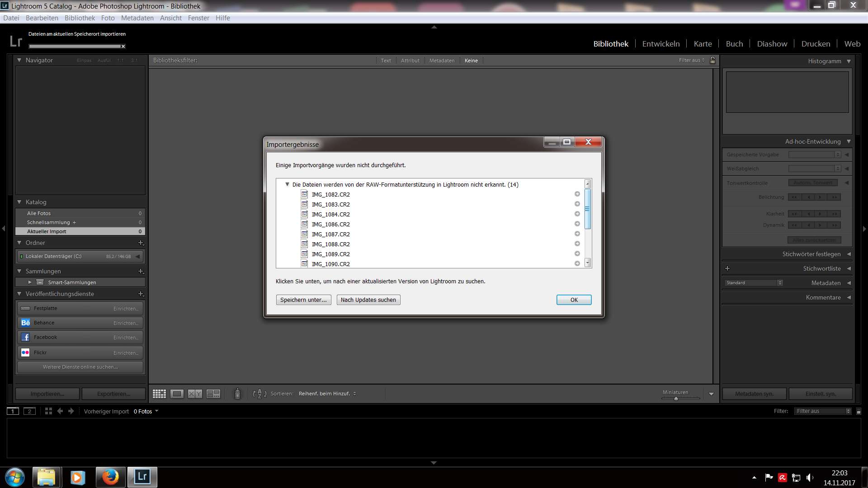Activate the survey view icon

point(212,394)
